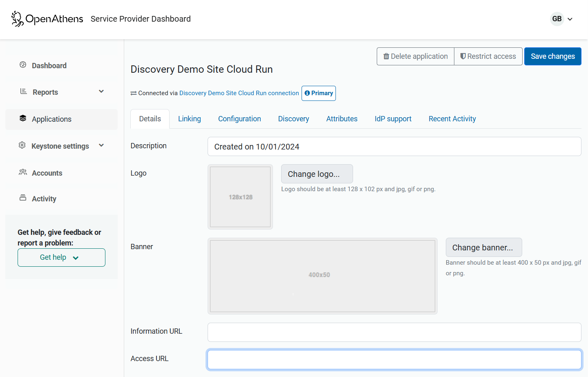Expand the Reports menu chevron

coord(101,91)
